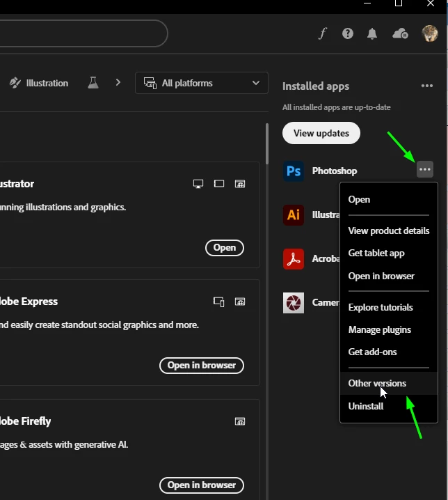Open the user profile avatar

tap(430, 33)
